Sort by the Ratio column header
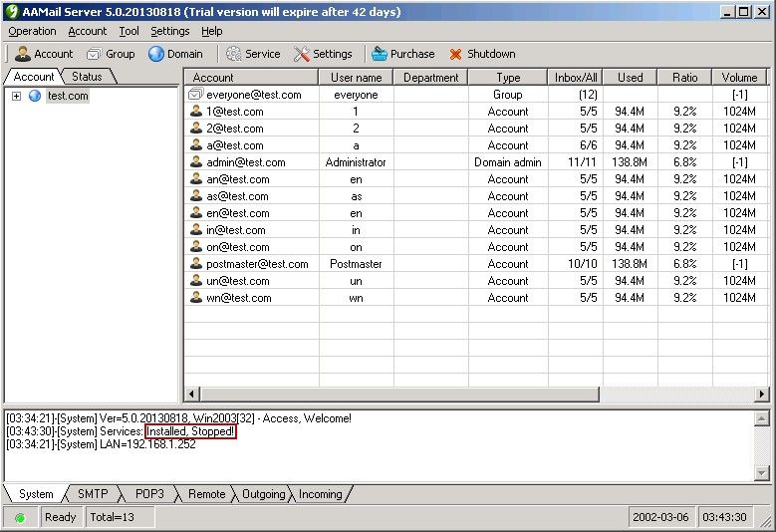Image resolution: width=776 pixels, height=532 pixels. click(x=684, y=77)
